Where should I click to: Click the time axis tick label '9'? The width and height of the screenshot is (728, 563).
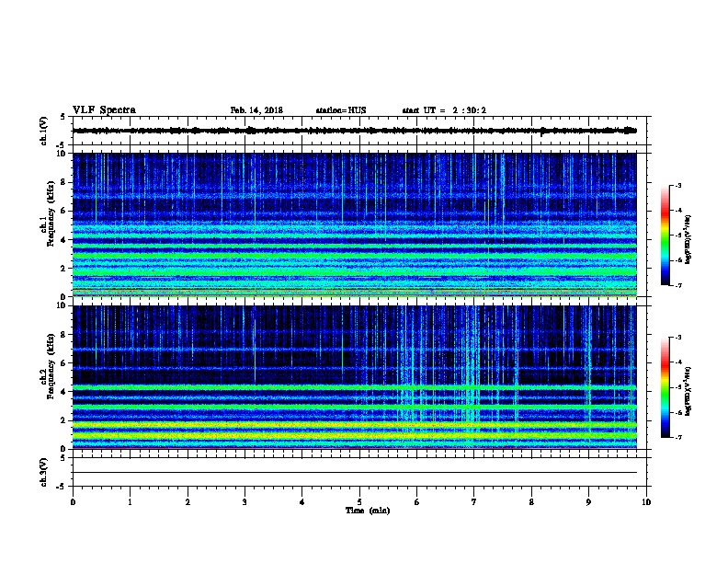click(588, 502)
